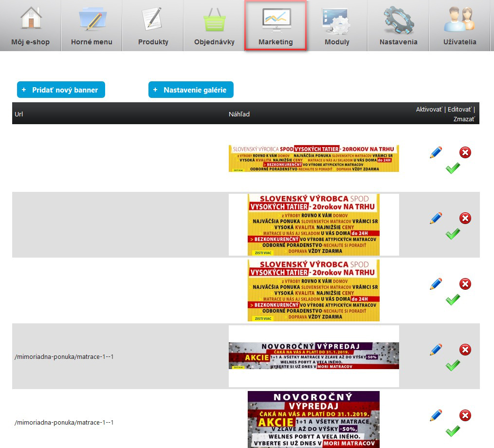Open the wide Novoročný výpredaj banner thumbnail

[x=313, y=356]
